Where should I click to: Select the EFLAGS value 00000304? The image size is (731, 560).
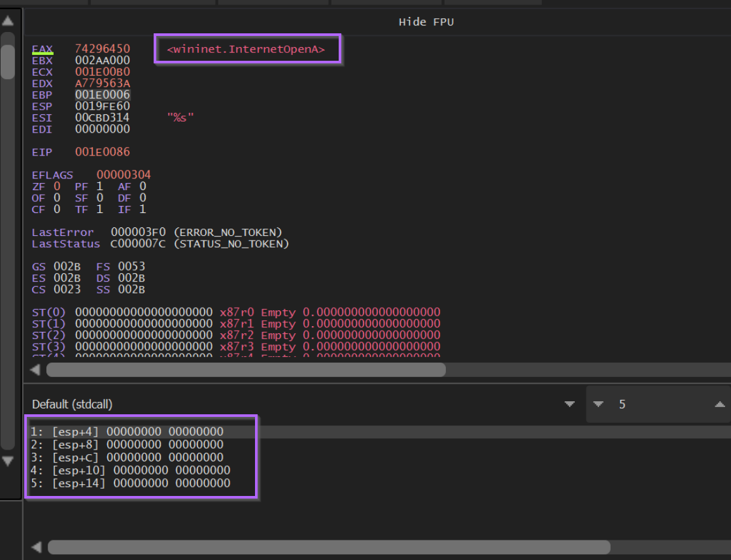[124, 175]
